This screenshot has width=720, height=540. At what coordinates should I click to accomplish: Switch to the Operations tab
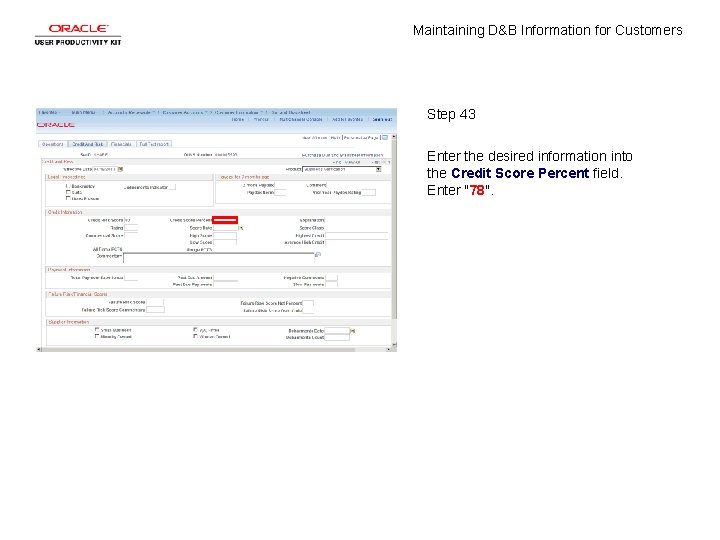pyautogui.click(x=53, y=144)
